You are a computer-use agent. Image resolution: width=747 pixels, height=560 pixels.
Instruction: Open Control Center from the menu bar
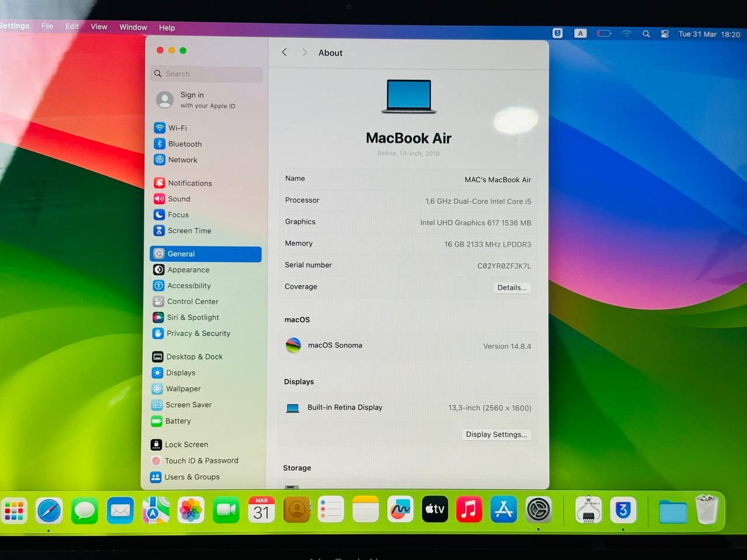pyautogui.click(x=665, y=34)
